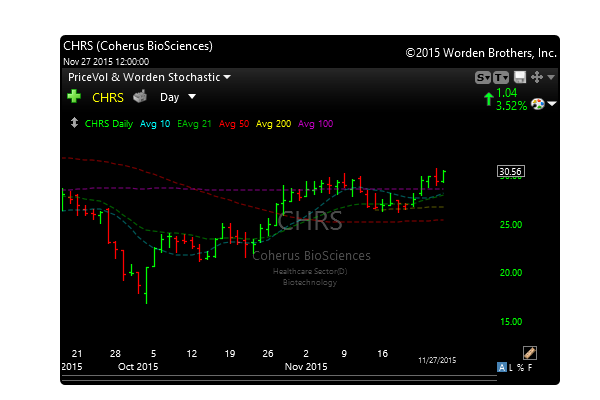
Task: Open the Day timeframe dropdown
Action: click(x=178, y=97)
